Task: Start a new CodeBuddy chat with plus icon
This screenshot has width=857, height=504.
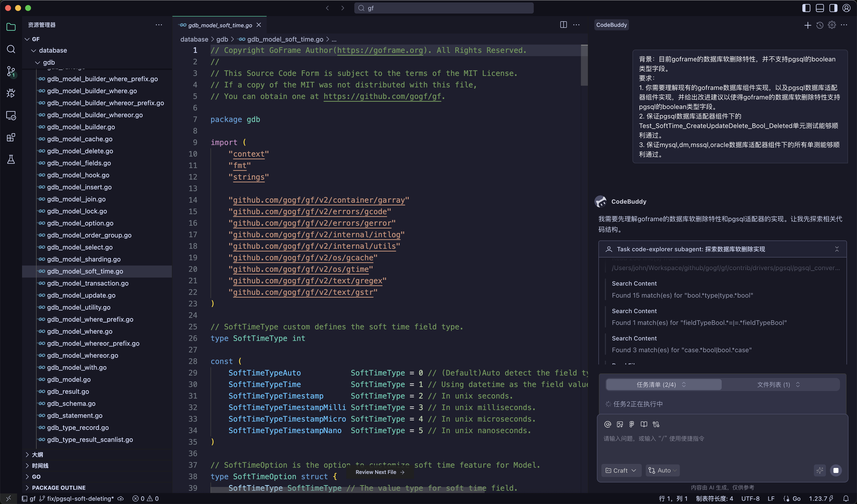Action: pos(808,25)
